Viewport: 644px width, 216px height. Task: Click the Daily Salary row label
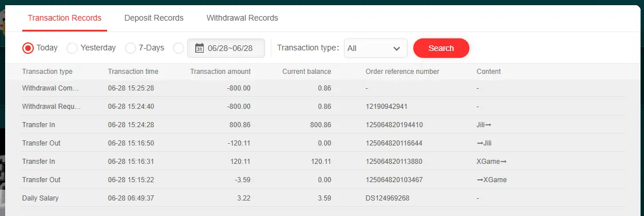(x=40, y=198)
